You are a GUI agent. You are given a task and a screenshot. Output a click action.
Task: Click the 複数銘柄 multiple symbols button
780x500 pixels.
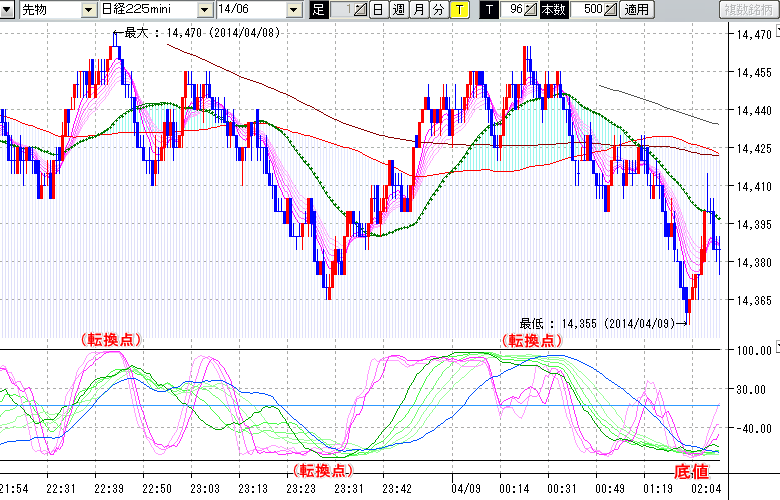coord(750,10)
